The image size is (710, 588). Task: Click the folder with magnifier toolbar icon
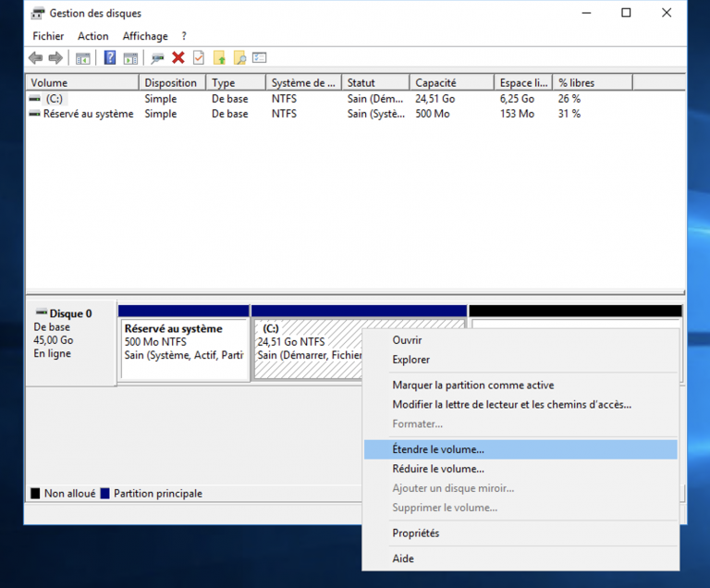[239, 58]
